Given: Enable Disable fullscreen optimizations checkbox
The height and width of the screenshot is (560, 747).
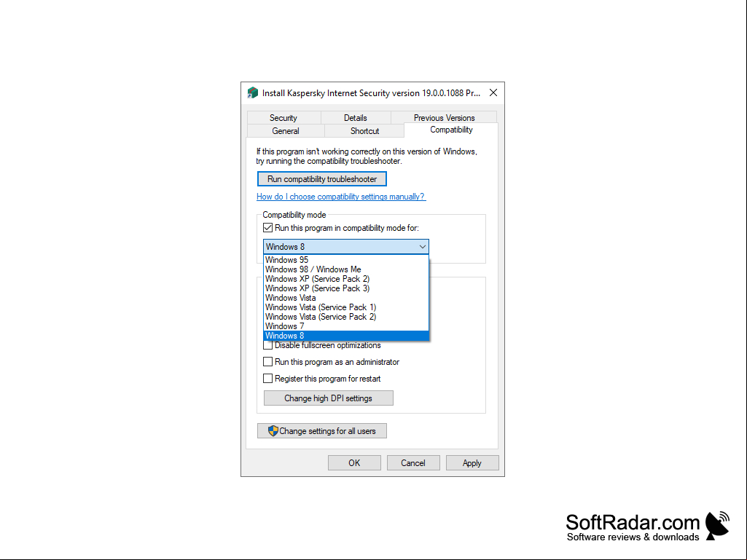Looking at the screenshot, I should (x=267, y=345).
